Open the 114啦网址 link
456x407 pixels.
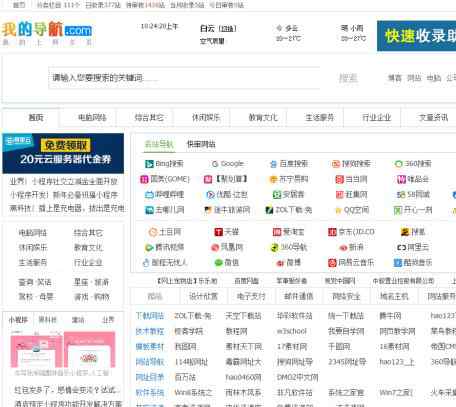click(191, 362)
